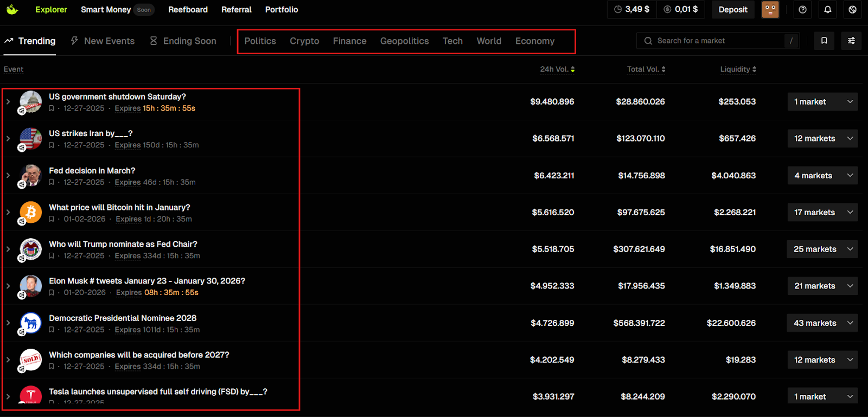
Task: Switch to the Ending Soon tab
Action: point(183,41)
